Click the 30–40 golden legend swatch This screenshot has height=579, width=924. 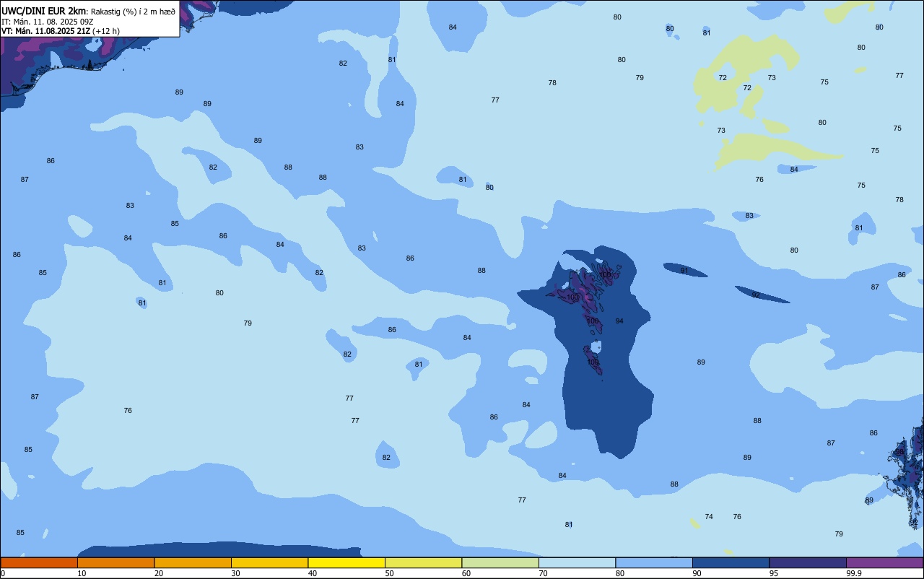[x=269, y=562]
